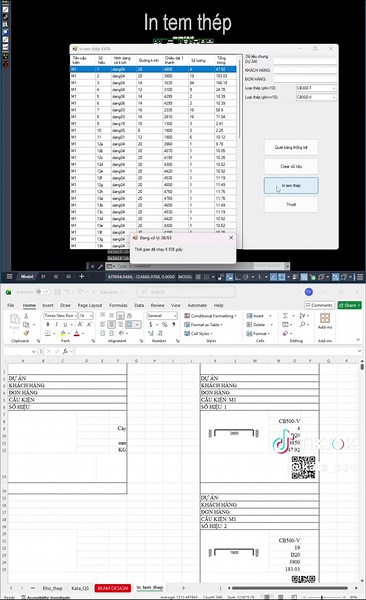
Task: Click Sort and Filter icon
Action: (302, 316)
